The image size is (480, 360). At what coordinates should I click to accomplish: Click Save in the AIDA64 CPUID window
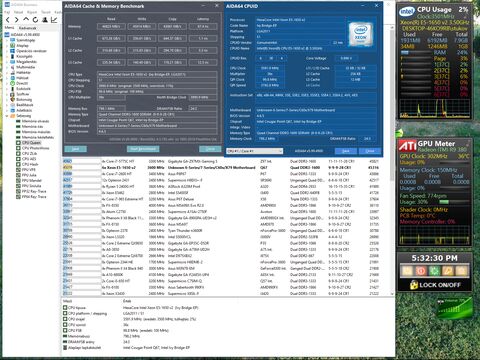coord(346,151)
